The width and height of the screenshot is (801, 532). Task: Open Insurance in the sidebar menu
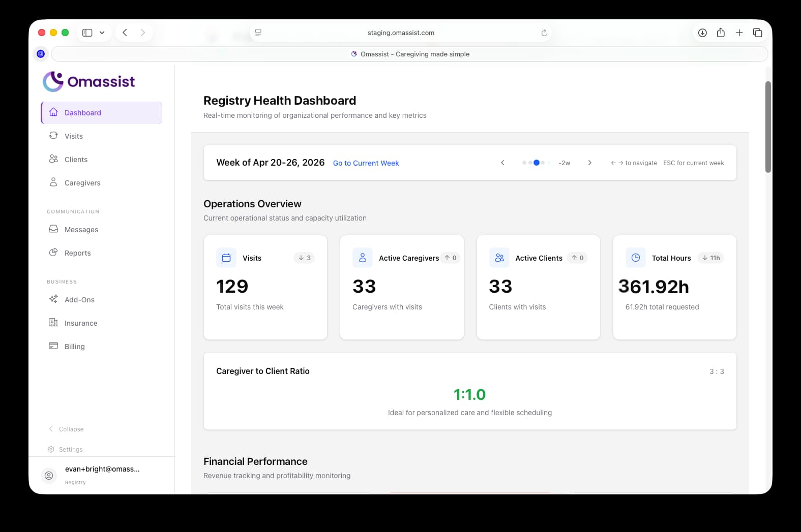(x=102, y=323)
